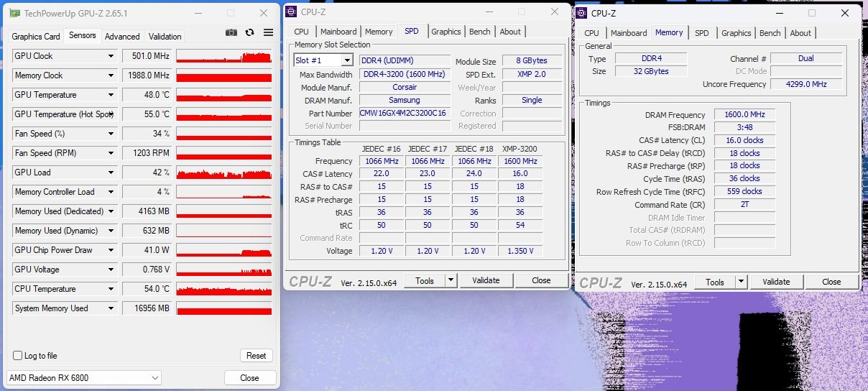Click the DRAM Manuf. value Samsung

[405, 100]
